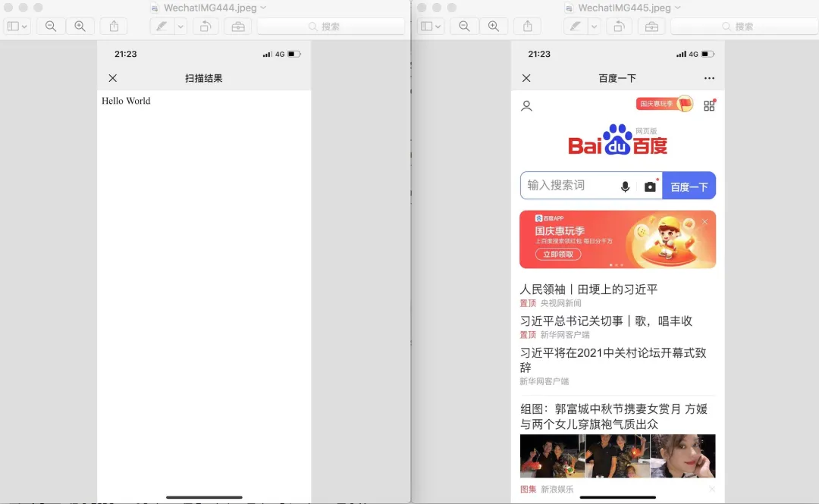Image resolution: width=819 pixels, height=504 pixels.
Task: Open the three-dot more menu
Action: [x=709, y=78]
